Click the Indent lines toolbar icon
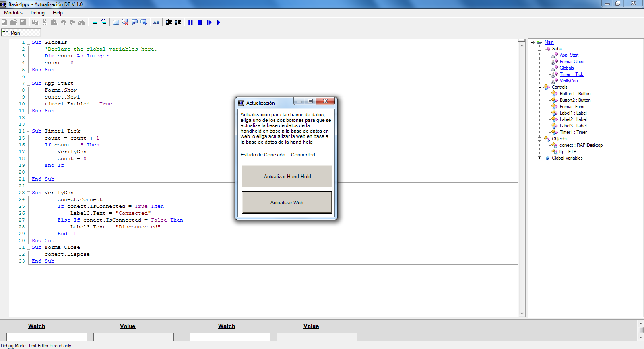Viewport: 644px width, 349px height. 178,23
